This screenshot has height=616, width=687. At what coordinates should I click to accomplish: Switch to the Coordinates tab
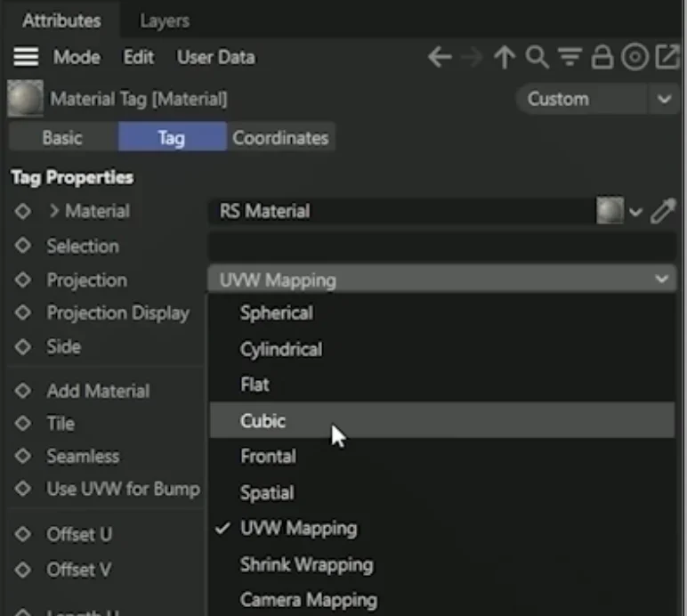[x=281, y=138]
